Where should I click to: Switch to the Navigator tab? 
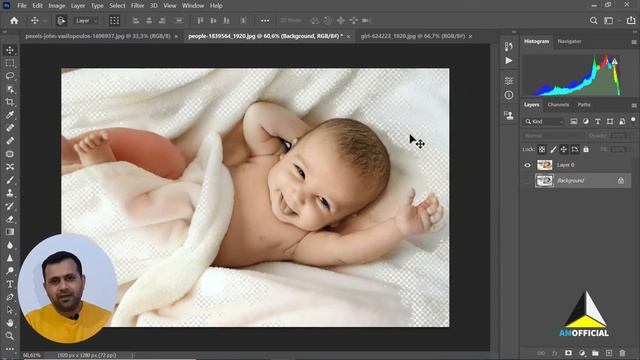click(569, 41)
